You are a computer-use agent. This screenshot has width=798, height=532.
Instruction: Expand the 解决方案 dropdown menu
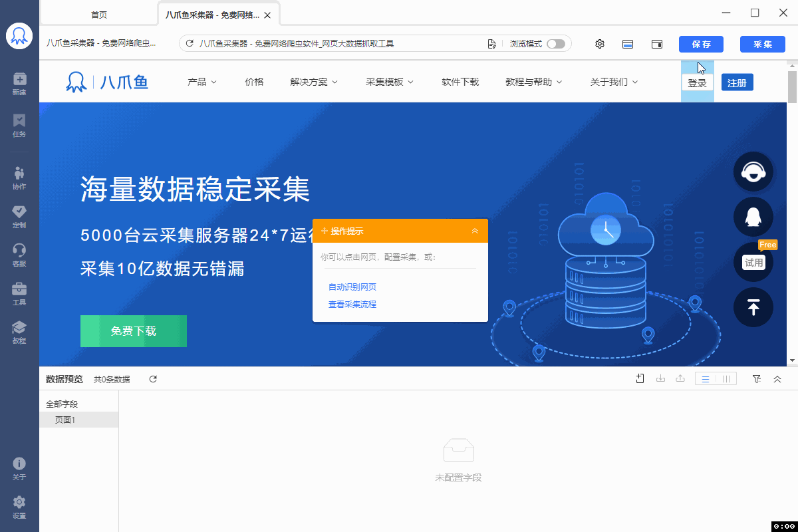(314, 82)
